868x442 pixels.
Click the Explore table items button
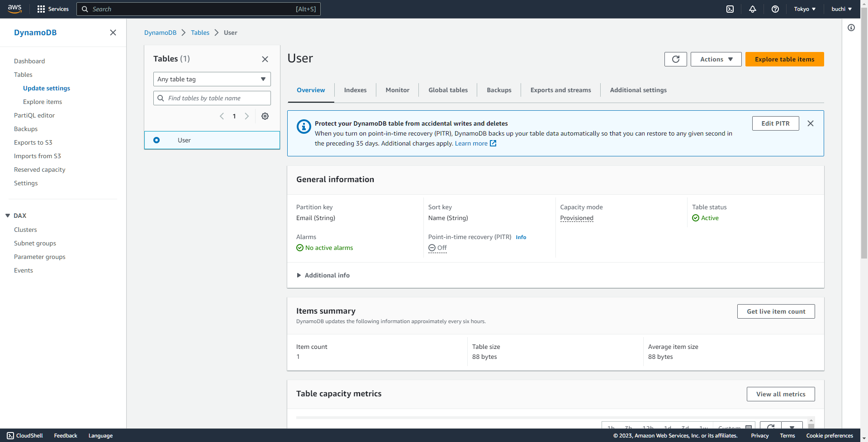(784, 59)
